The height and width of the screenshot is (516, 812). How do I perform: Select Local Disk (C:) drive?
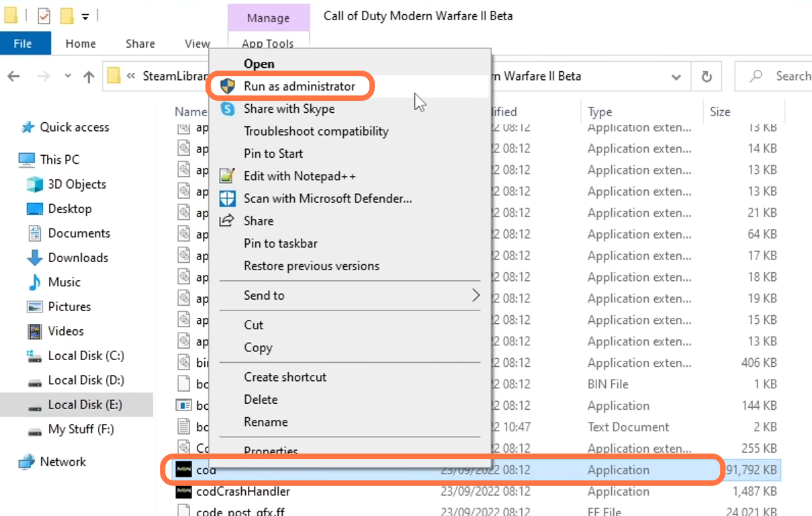(75, 355)
